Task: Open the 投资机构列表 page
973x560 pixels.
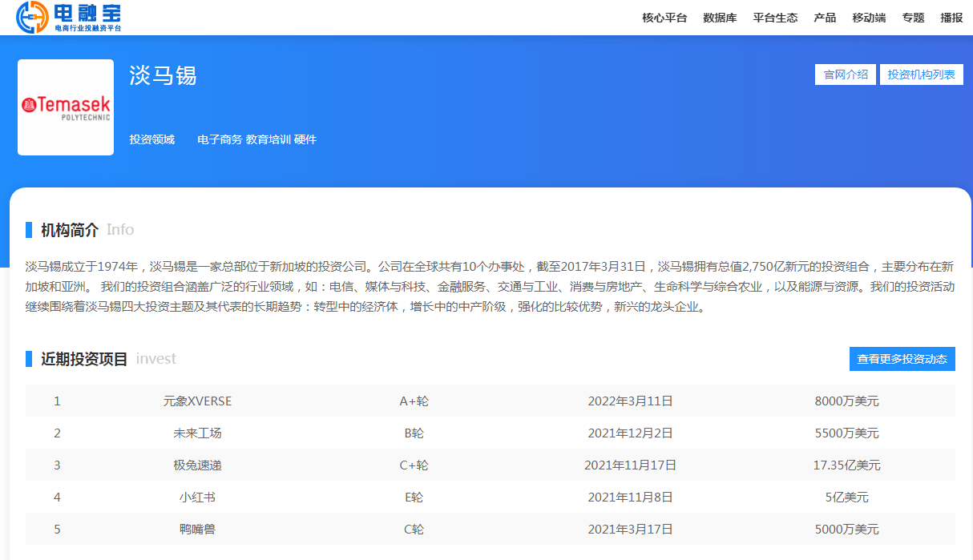Action: (x=921, y=74)
